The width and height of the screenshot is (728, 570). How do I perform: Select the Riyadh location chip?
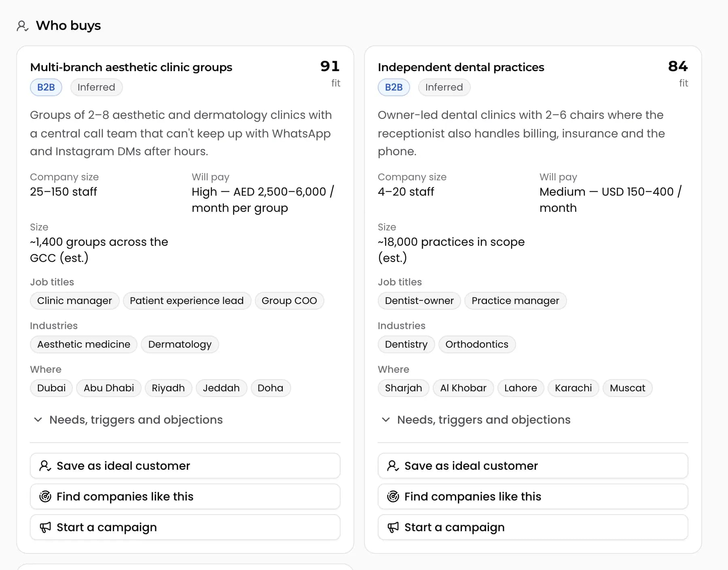coord(168,388)
